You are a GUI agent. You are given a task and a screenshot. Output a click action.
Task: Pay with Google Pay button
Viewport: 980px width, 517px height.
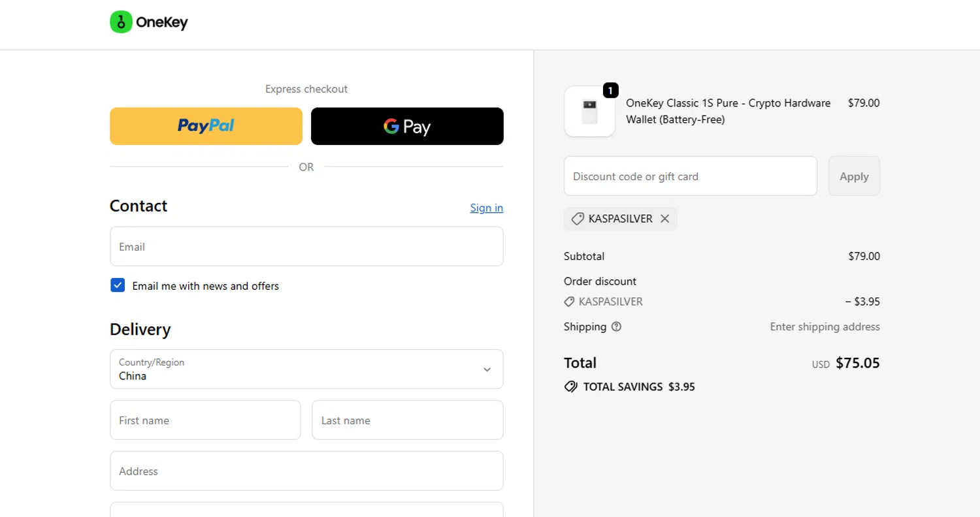pos(407,126)
